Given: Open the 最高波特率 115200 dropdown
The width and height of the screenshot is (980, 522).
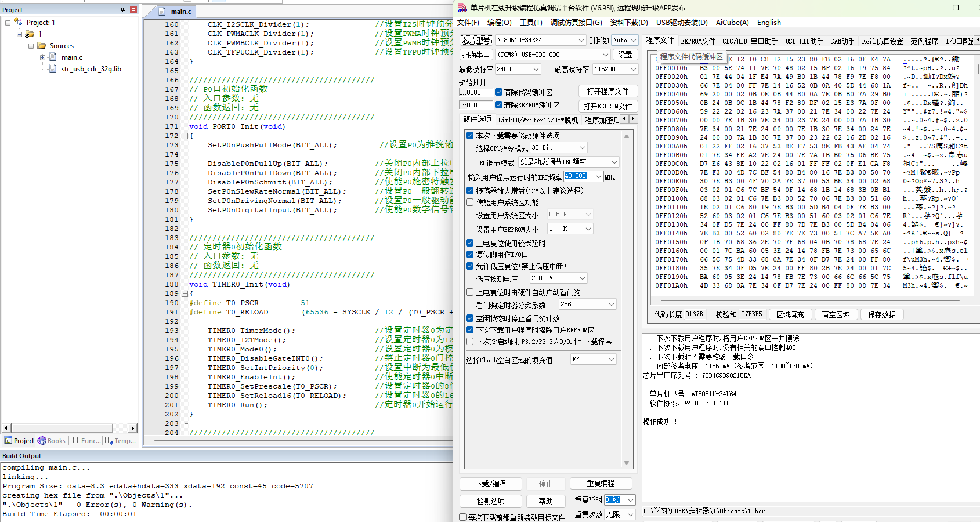Looking at the screenshot, I should click(x=616, y=69).
